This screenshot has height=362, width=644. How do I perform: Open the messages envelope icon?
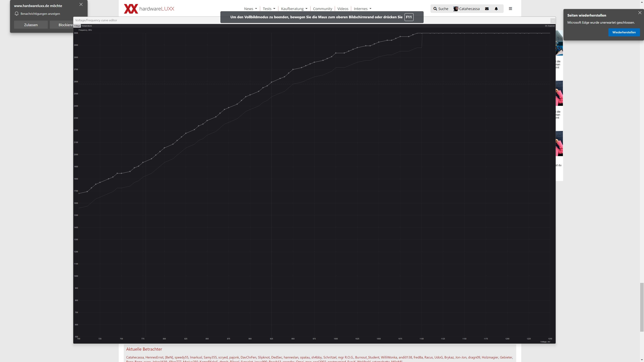pos(487,9)
